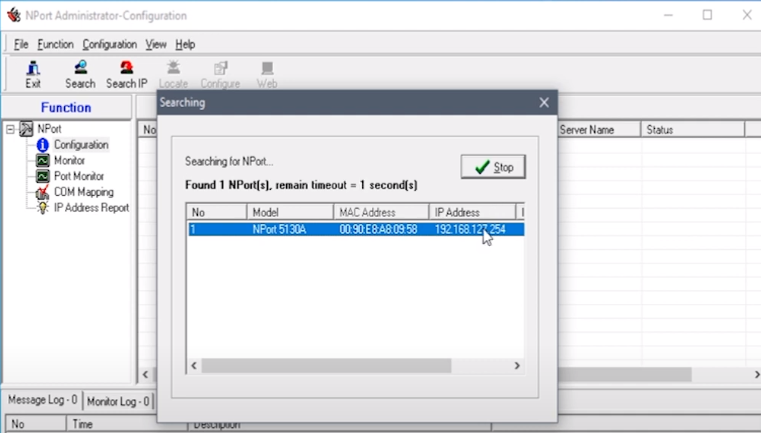Open the View menu
Image resolution: width=761 pixels, height=433 pixels.
[x=156, y=44]
